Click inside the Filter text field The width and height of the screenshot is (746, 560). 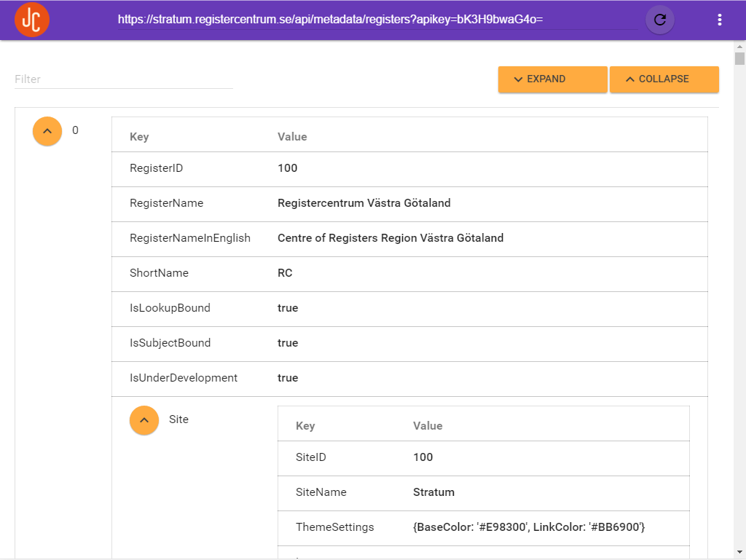[122, 79]
